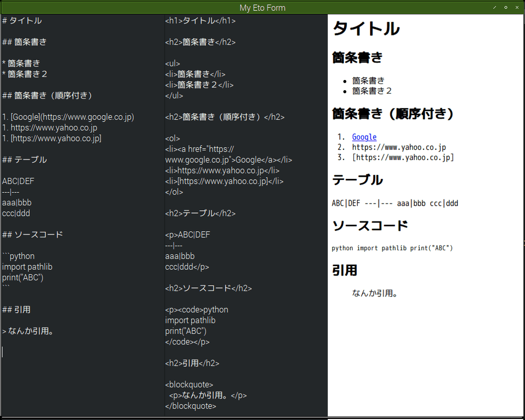Click the '* 箇条書き２' markdown line
This screenshot has height=420, width=525.
point(25,74)
